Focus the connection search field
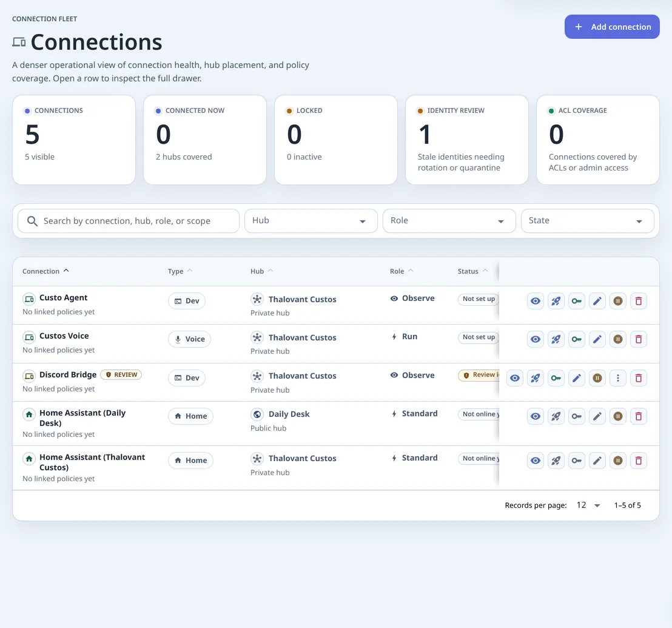 pyautogui.click(x=128, y=221)
